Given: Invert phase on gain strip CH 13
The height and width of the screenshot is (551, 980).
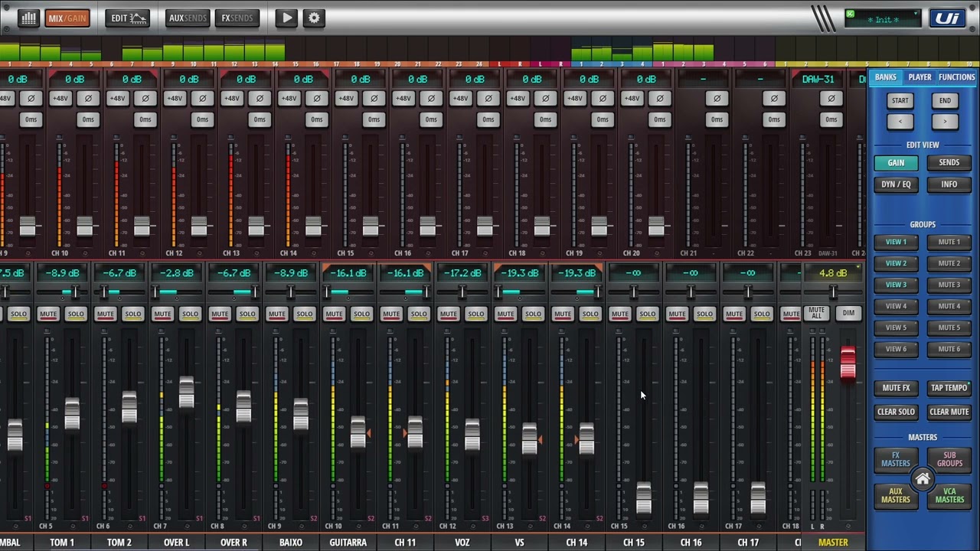Looking at the screenshot, I should 260,98.
